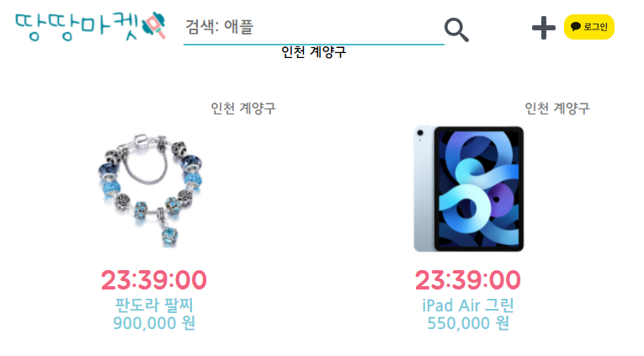
Task: Click the 땅땅마켓 logo text
Action: [77, 27]
